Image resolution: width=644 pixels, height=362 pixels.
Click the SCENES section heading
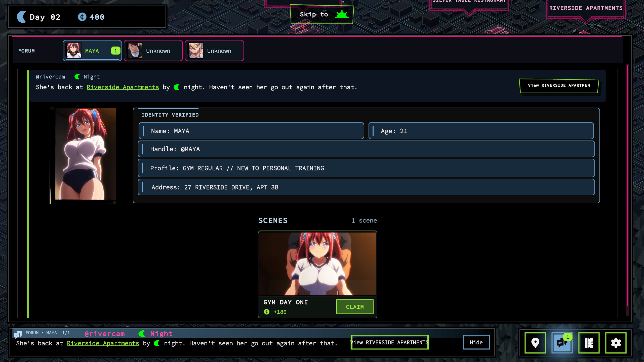[273, 220]
